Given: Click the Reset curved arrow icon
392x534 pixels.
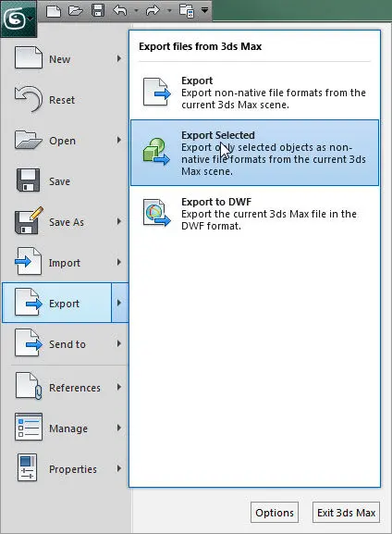Looking at the screenshot, I should pyautogui.click(x=29, y=99).
